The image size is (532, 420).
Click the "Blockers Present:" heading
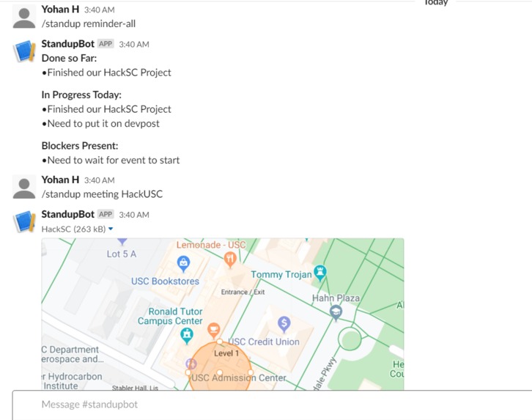(x=80, y=146)
